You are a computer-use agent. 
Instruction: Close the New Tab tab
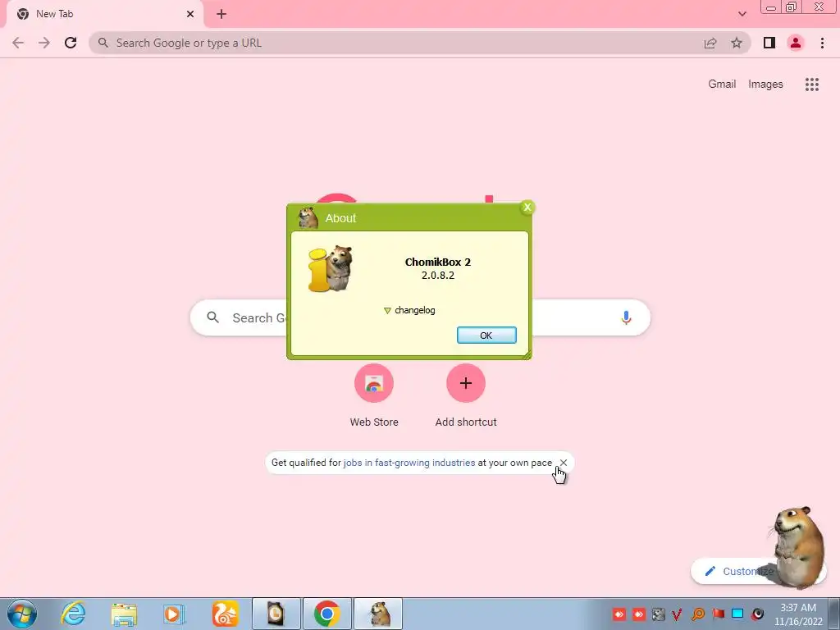coord(190,14)
